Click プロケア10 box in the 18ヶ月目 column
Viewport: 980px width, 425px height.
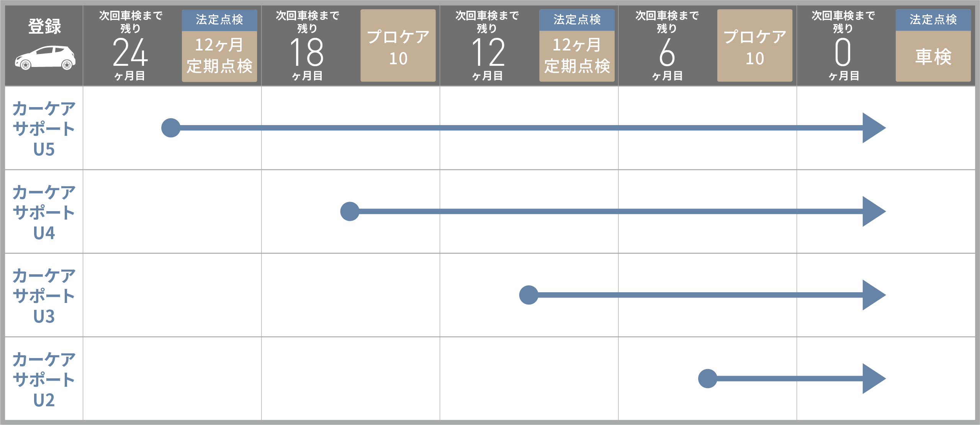[x=398, y=46]
